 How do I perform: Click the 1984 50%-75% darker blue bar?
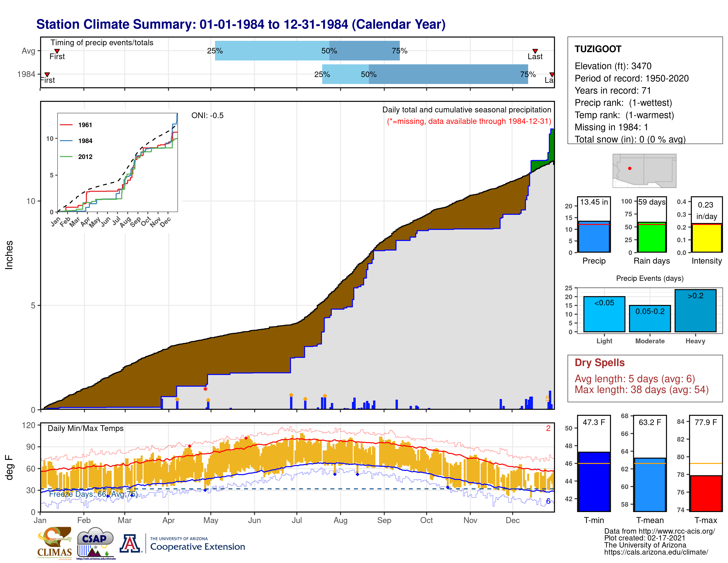[x=448, y=74]
